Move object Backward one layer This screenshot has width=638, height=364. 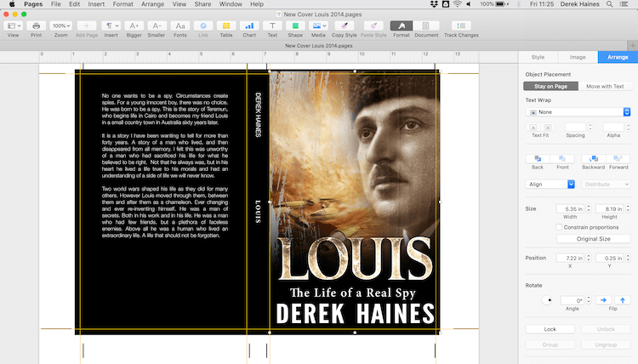click(x=593, y=159)
